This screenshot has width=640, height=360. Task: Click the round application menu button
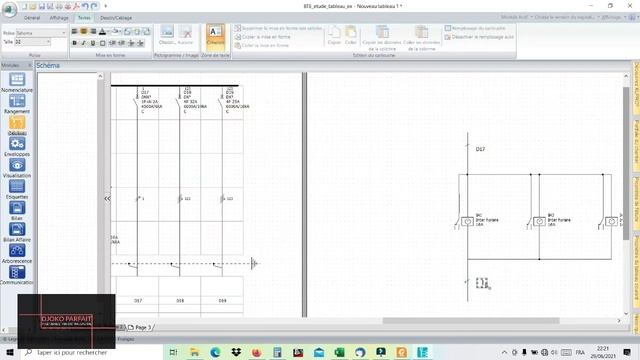tap(9, 9)
